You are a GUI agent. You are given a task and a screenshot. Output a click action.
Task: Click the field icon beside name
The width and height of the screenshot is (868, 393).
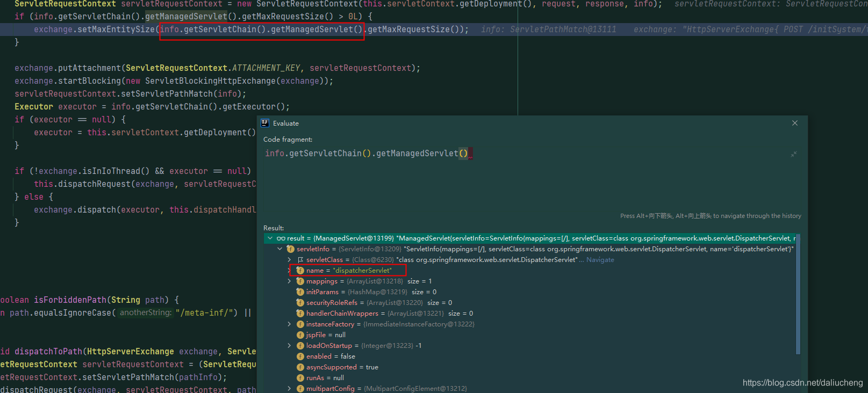[300, 270]
